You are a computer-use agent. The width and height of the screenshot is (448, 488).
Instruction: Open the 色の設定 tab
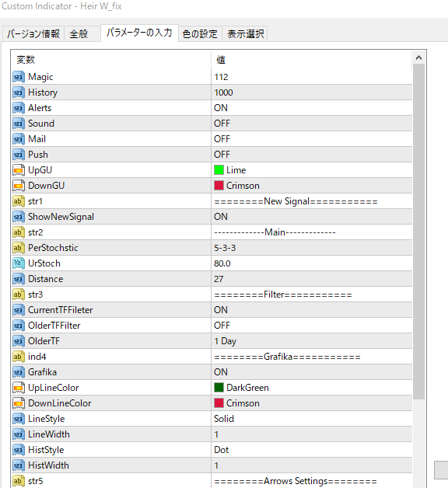click(200, 33)
